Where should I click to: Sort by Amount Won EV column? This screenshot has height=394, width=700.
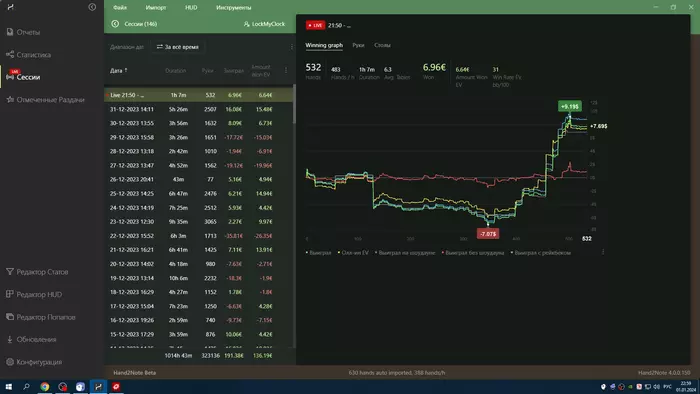click(261, 71)
